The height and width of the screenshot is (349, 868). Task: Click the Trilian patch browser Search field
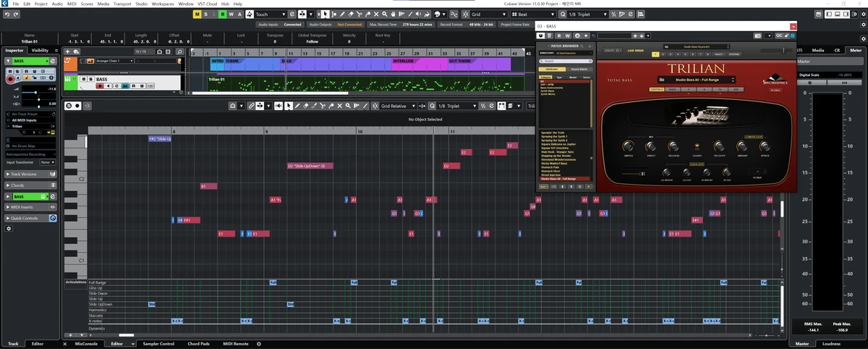[x=566, y=62]
